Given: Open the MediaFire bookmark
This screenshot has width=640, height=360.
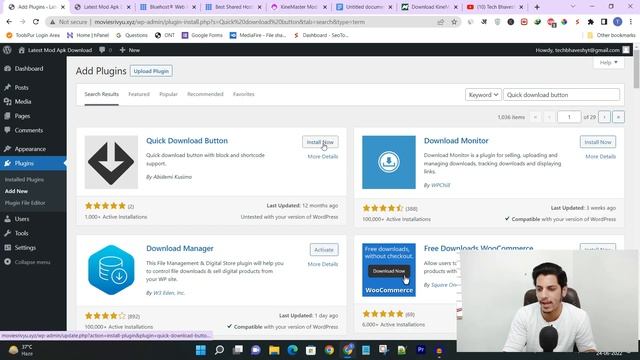Looking at the screenshot, I should [258, 35].
